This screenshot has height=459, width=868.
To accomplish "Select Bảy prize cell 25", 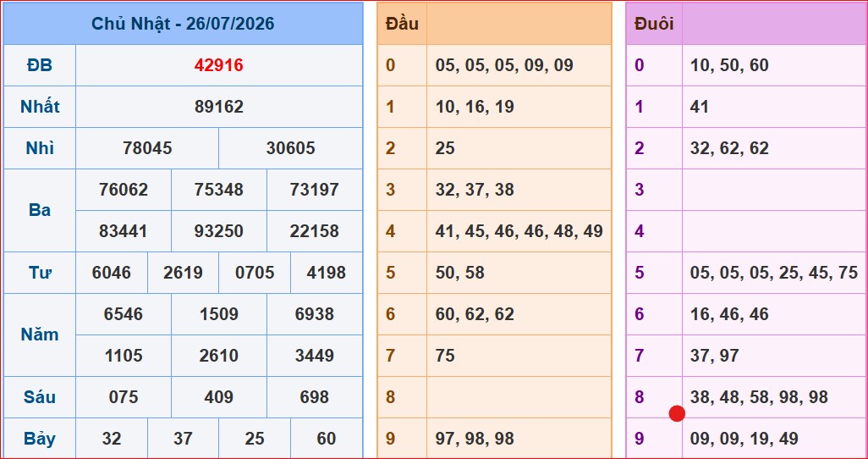I will pyautogui.click(x=255, y=439).
